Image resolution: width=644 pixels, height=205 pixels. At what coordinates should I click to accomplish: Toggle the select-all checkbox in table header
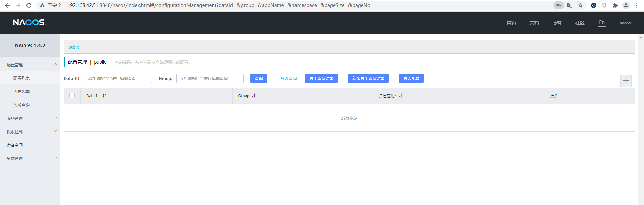coord(72,95)
